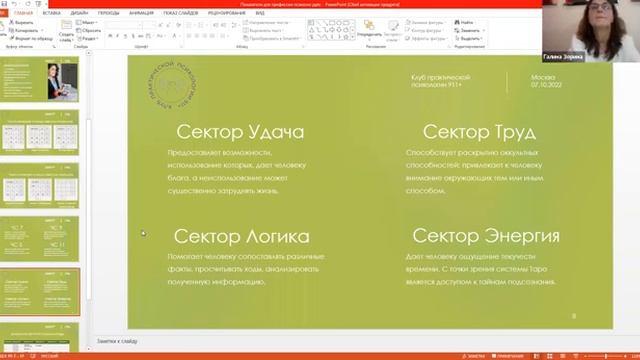Screen dimensions: 640x360
Task: Click the line spacing icon
Action: point(234,25)
